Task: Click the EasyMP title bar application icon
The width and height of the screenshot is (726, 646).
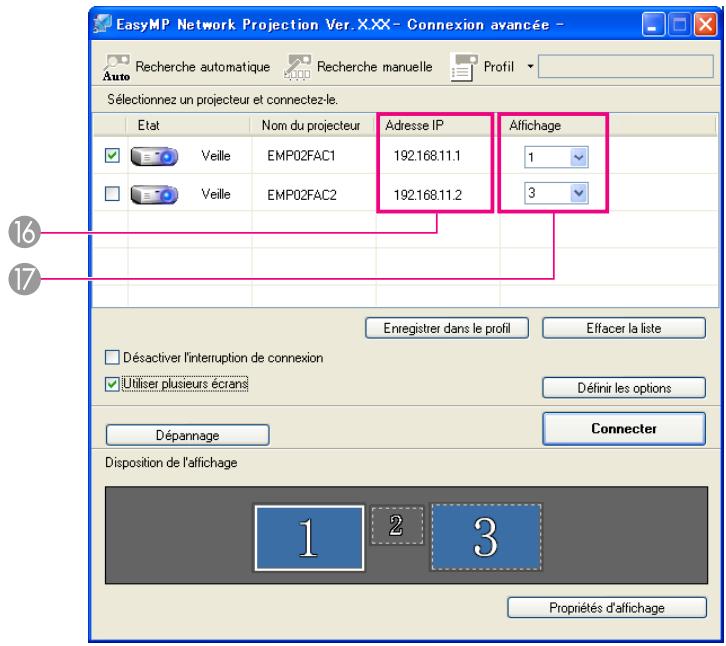Action: click(x=102, y=24)
